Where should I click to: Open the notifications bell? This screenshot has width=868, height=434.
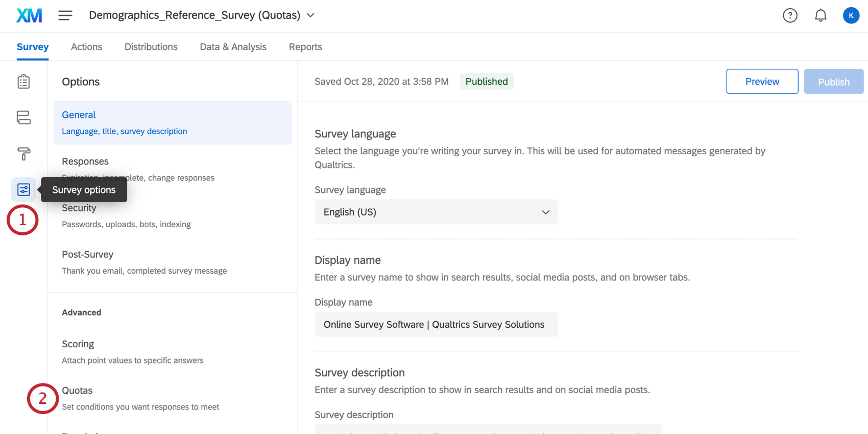[x=821, y=16]
